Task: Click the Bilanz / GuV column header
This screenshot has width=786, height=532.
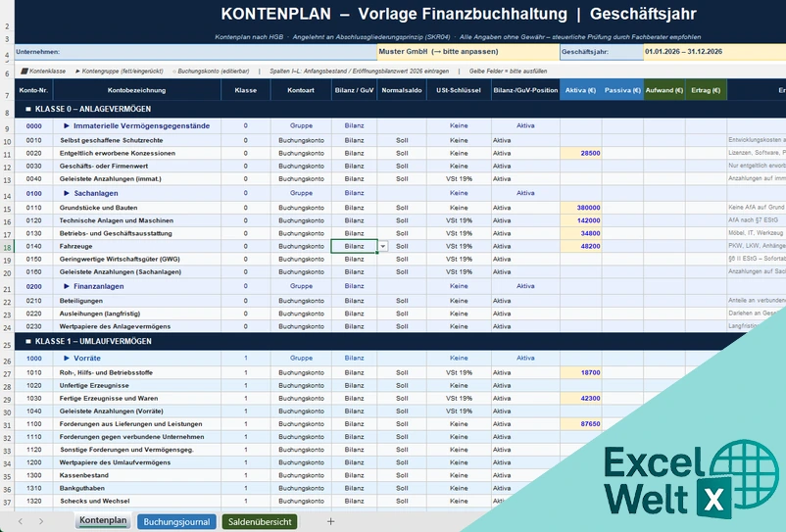Action: tap(354, 90)
